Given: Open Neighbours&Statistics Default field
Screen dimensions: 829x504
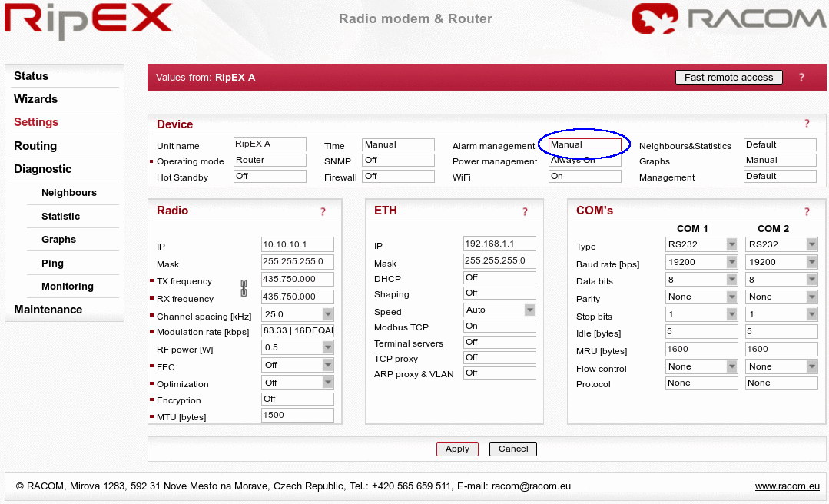Looking at the screenshot, I should click(x=780, y=145).
